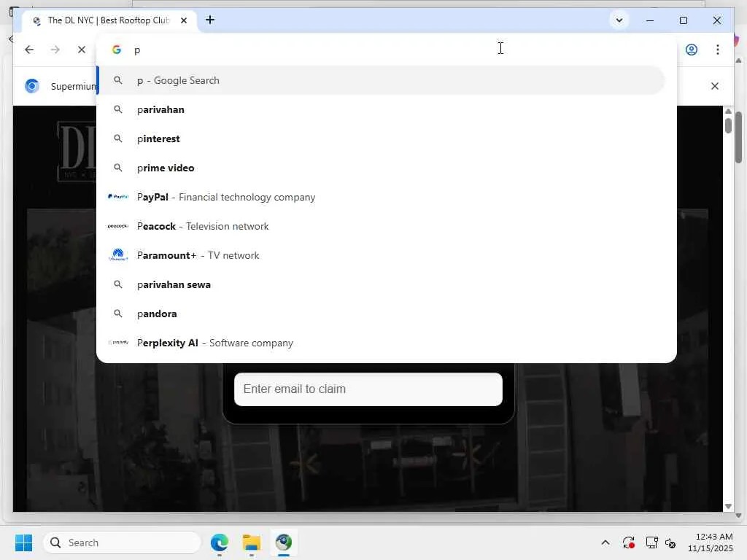Click search icon beside 'pinterest'
747x560 pixels.
point(117,139)
